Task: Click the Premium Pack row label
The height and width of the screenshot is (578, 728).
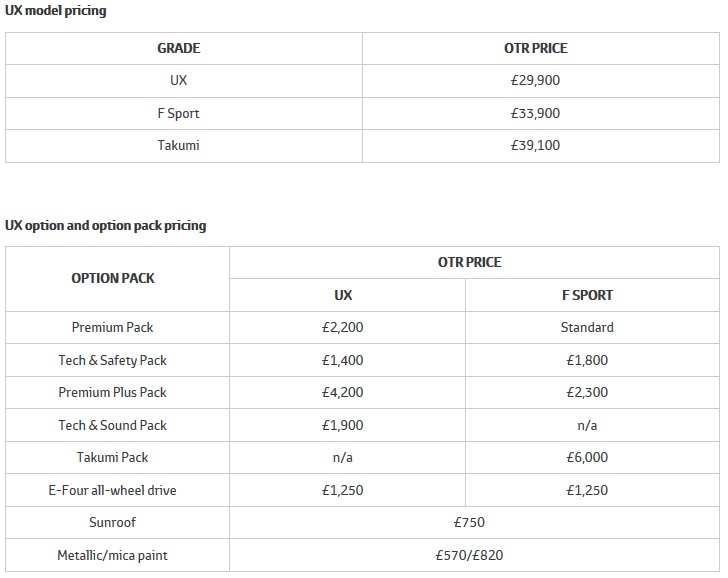Action: (x=113, y=327)
